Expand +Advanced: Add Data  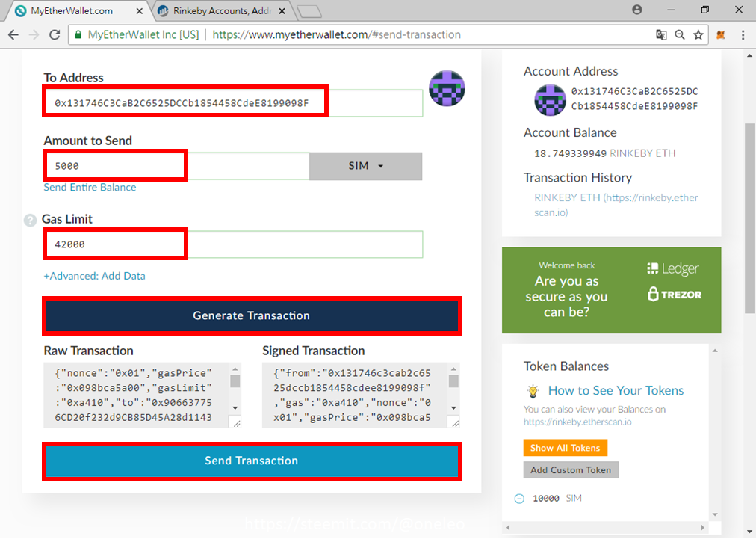(94, 276)
